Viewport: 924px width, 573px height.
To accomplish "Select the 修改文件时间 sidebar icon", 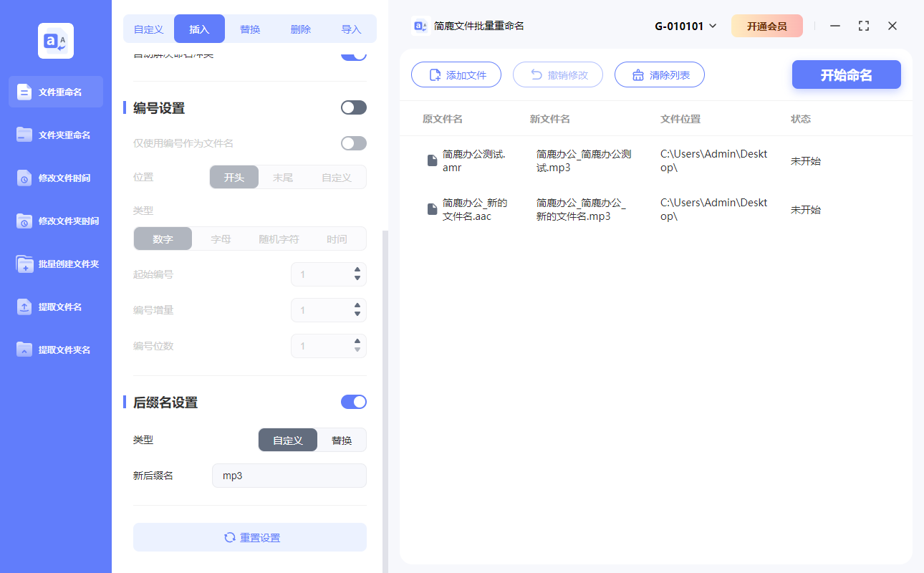I will 24,178.
